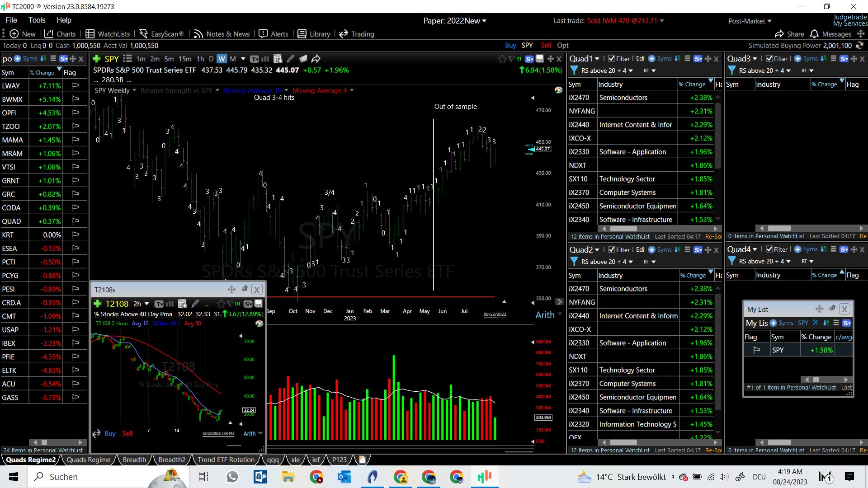The image size is (868, 488).
Task: Switch to Trend ETF Rotation tab
Action: click(x=226, y=460)
